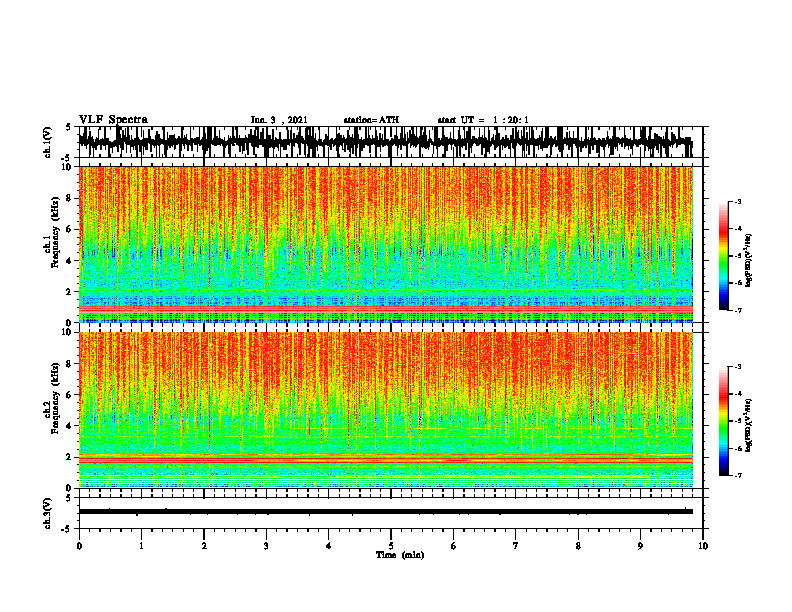
Task: Click the ch.1 log(PSD) colorbar caption
Action: click(749, 261)
